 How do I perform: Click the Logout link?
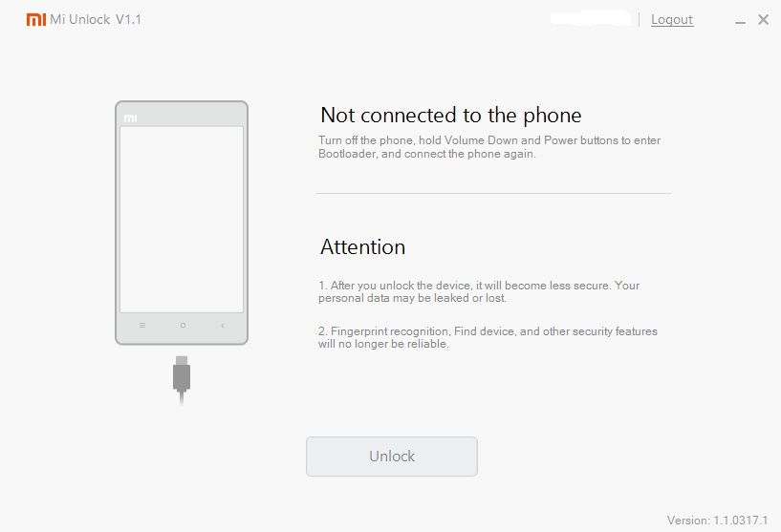pos(672,19)
